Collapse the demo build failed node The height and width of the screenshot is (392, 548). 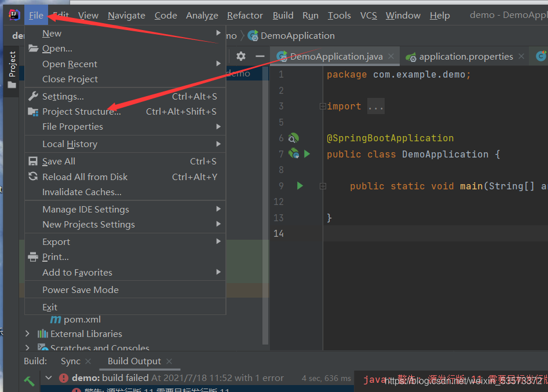(x=49, y=378)
